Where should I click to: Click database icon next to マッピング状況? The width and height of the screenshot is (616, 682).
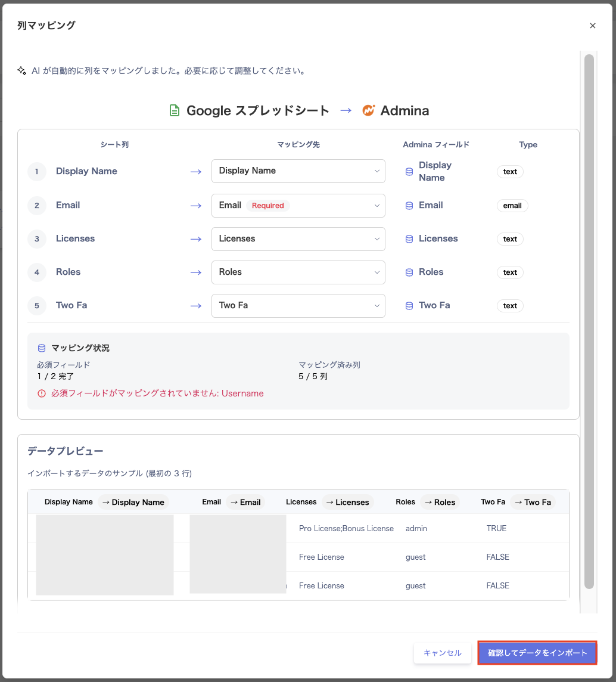click(42, 348)
